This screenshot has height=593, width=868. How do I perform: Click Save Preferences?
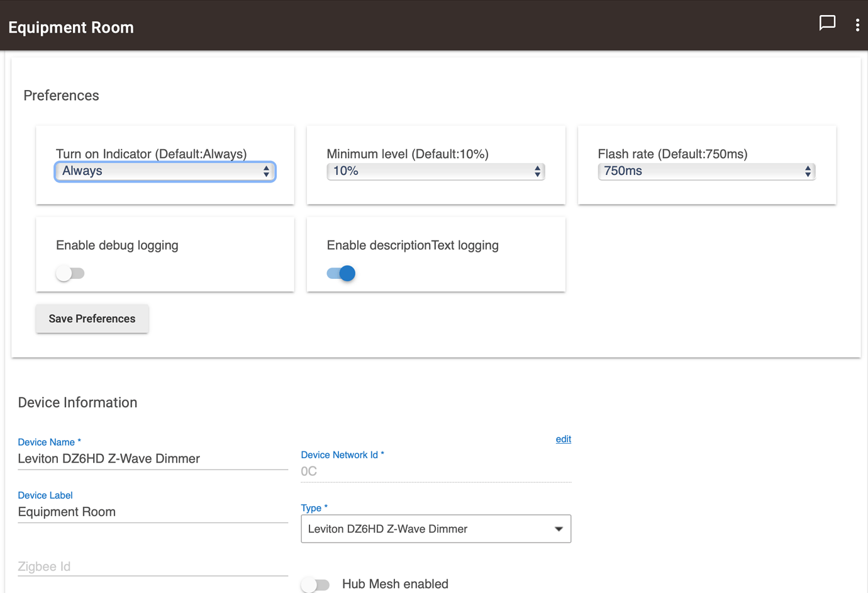tap(92, 319)
